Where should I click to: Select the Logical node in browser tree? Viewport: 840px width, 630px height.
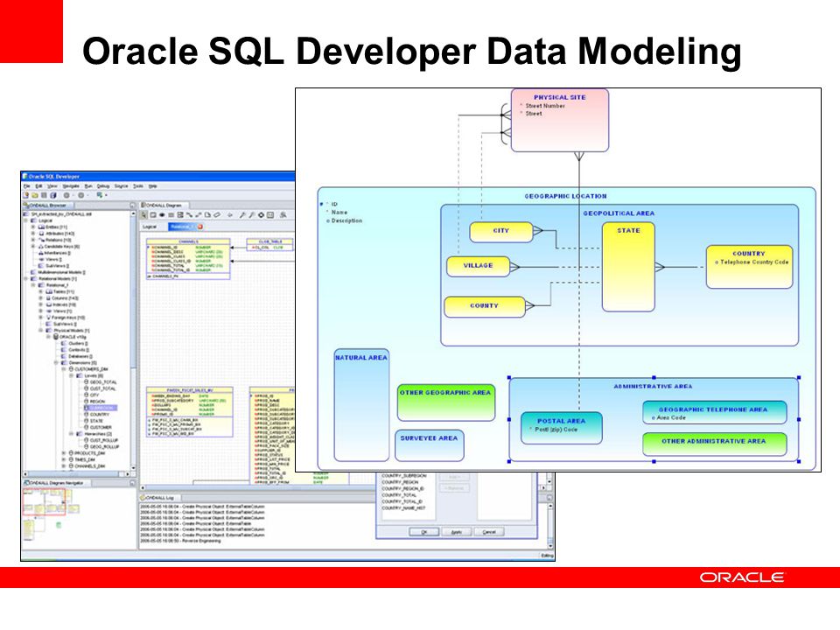coord(45,220)
